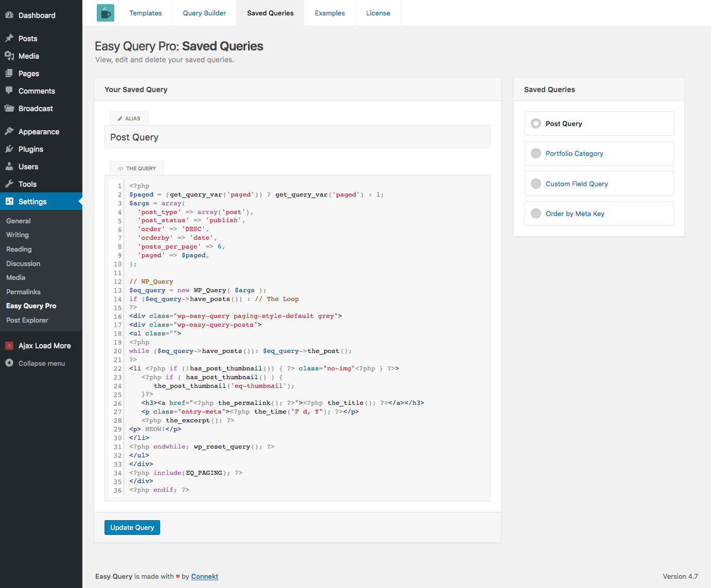Viewport: 711px width, 588px height.
Task: Click the Appearance paintbrush icon
Action: pyautogui.click(x=9, y=132)
